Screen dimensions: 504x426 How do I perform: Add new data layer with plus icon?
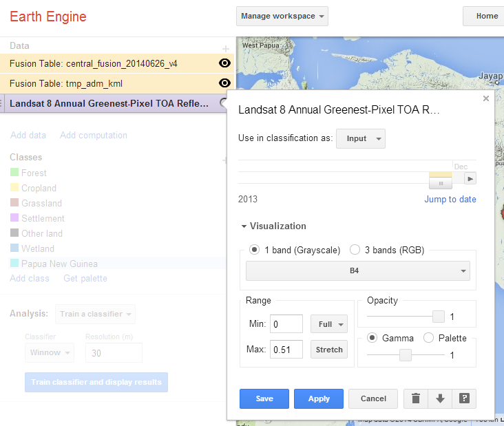(x=226, y=49)
